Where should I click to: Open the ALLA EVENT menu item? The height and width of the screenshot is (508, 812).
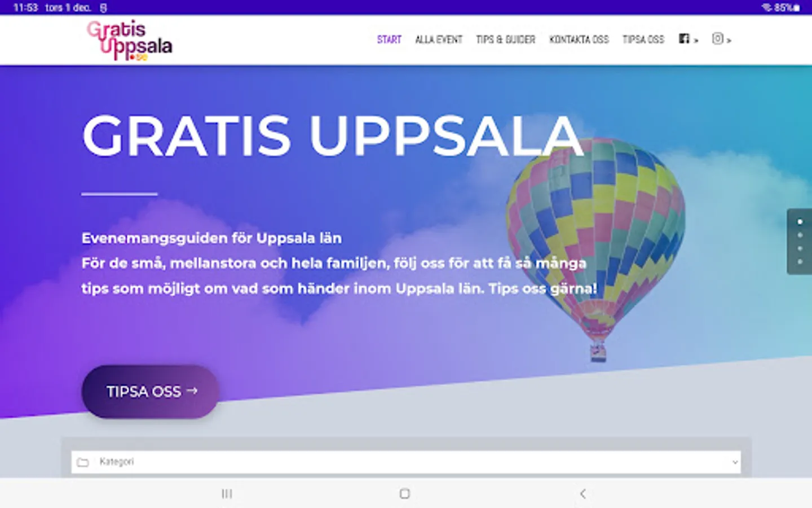[439, 40]
